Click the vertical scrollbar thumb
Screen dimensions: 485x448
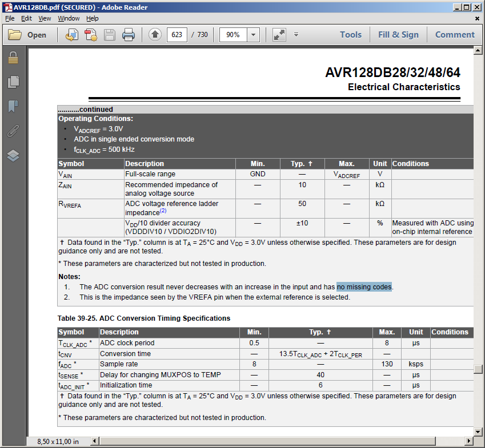point(478,369)
